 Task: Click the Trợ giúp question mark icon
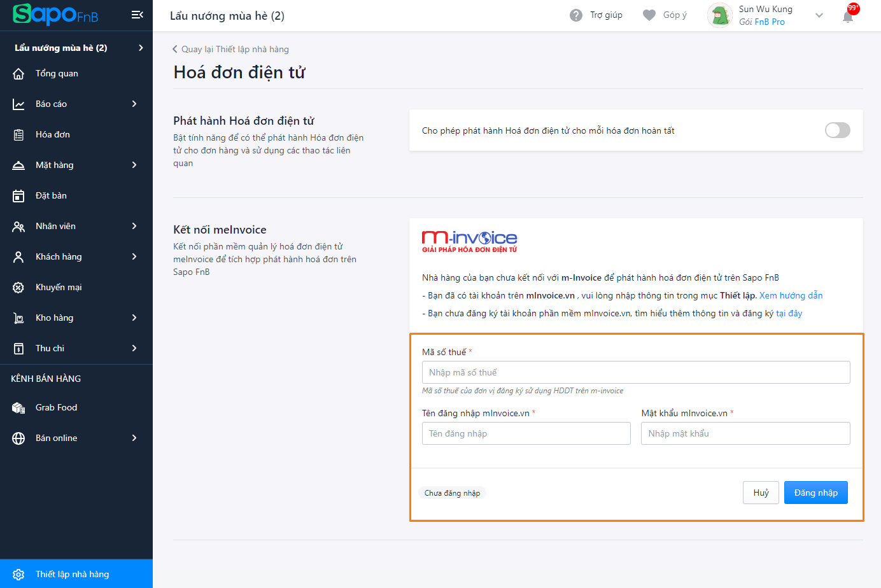576,15
